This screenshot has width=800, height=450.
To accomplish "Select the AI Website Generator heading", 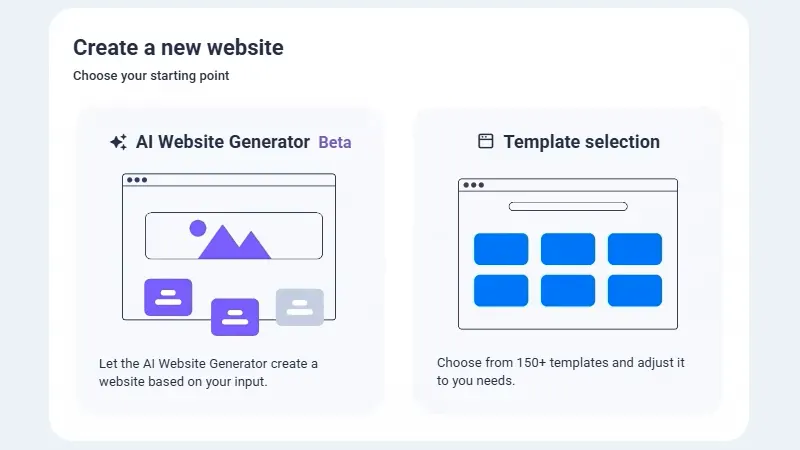I will click(223, 142).
